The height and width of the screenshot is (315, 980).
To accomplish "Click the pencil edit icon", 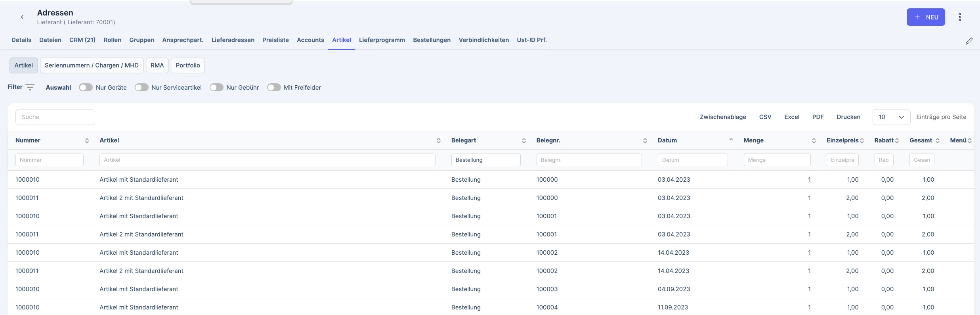I will tap(969, 41).
